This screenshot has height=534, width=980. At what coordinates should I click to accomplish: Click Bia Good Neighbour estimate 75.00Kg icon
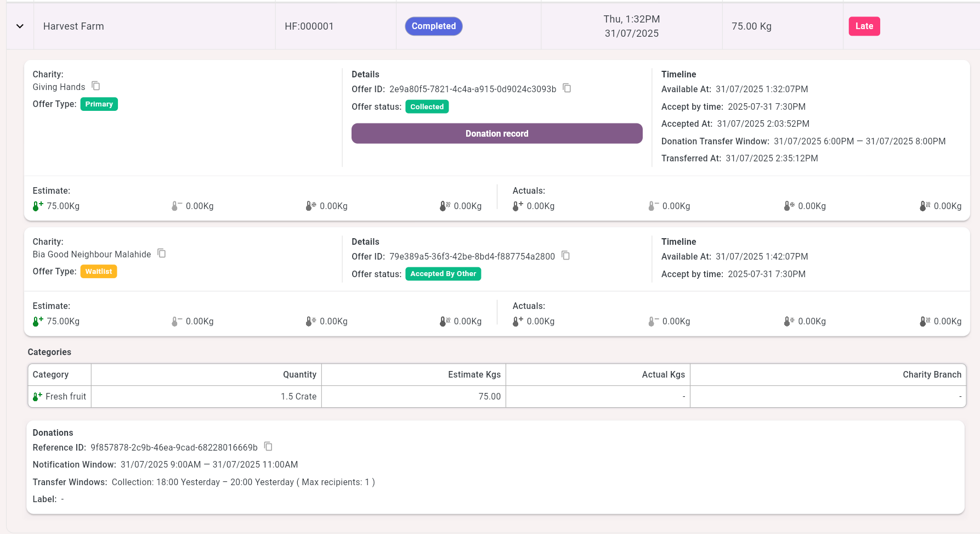(37, 321)
